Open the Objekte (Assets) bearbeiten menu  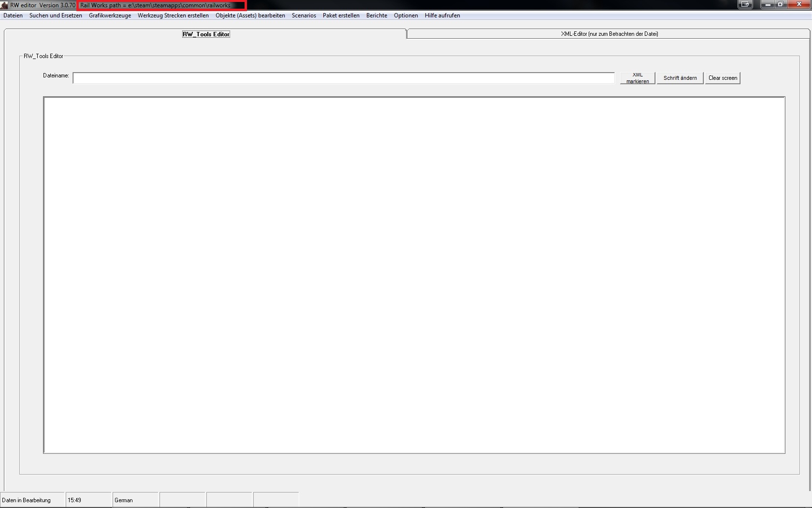click(x=250, y=15)
